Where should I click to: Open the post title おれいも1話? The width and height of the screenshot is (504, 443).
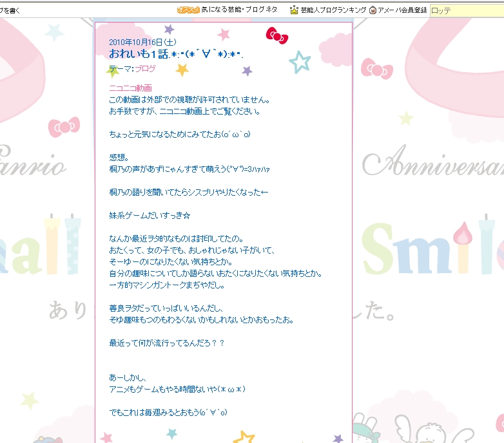176,54
